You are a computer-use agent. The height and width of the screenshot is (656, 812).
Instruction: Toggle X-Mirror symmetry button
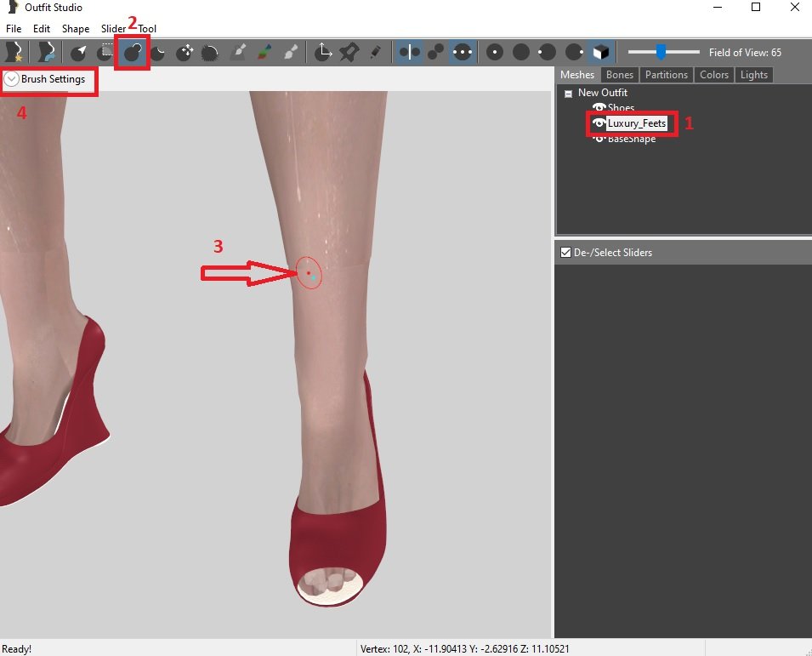pyautogui.click(x=409, y=53)
